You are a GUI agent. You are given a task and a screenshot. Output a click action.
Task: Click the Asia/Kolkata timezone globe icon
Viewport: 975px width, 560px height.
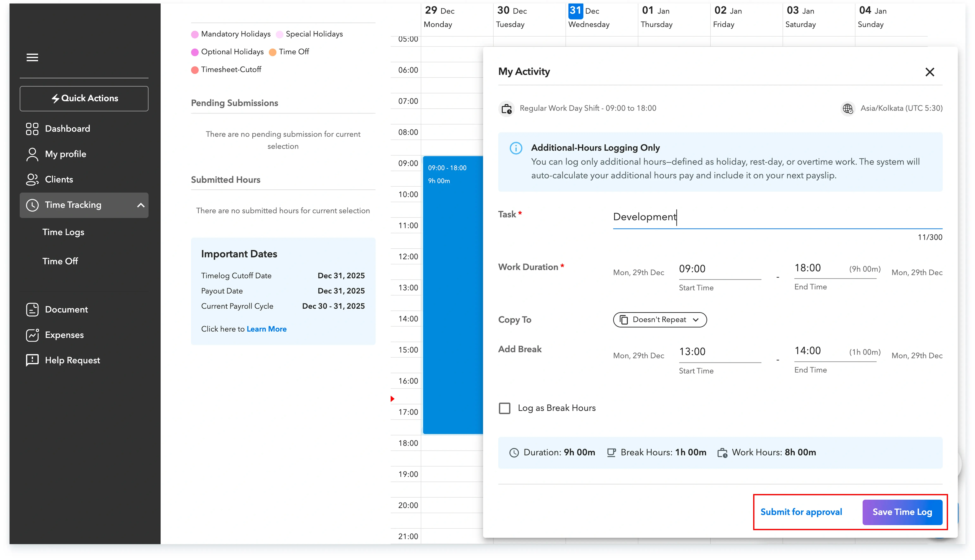[x=848, y=109]
